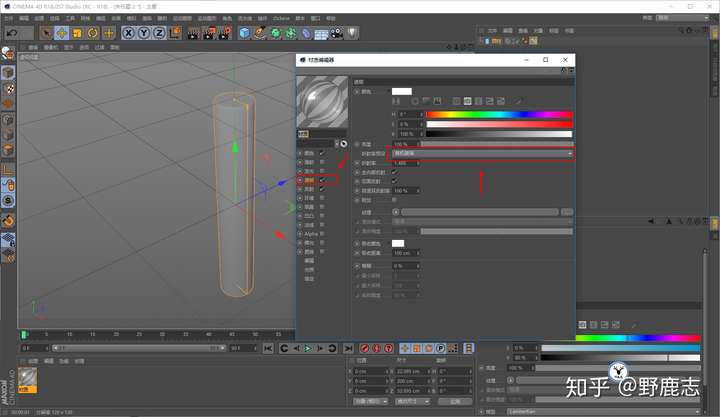Toggle the Z axis lock

159,33
